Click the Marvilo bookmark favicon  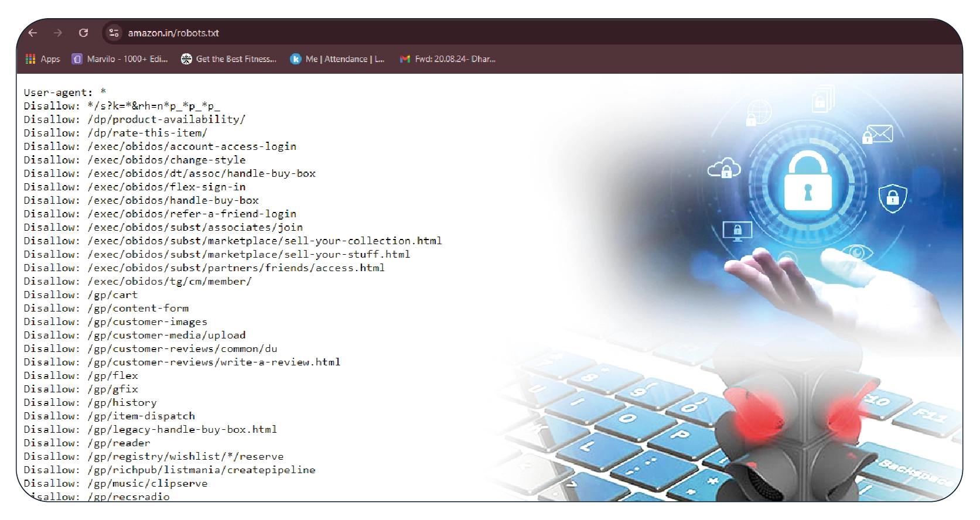[x=77, y=59]
